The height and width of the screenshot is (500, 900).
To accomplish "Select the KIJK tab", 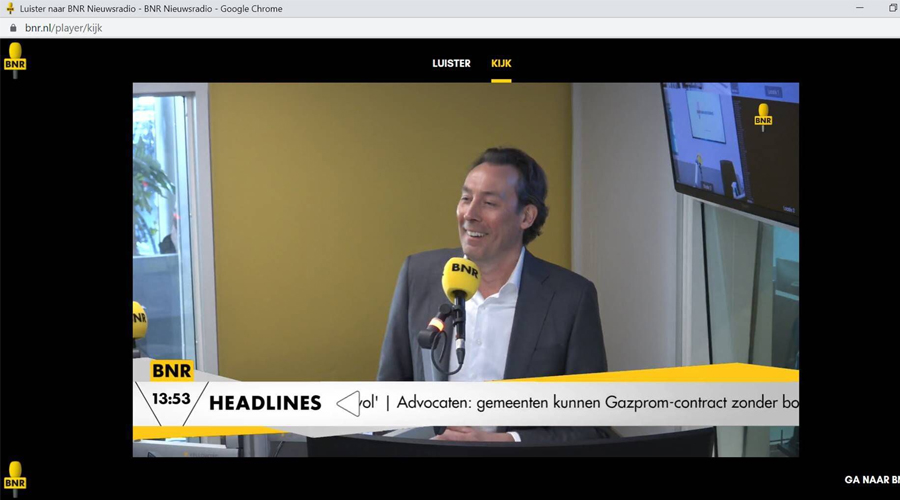I will pos(501,64).
